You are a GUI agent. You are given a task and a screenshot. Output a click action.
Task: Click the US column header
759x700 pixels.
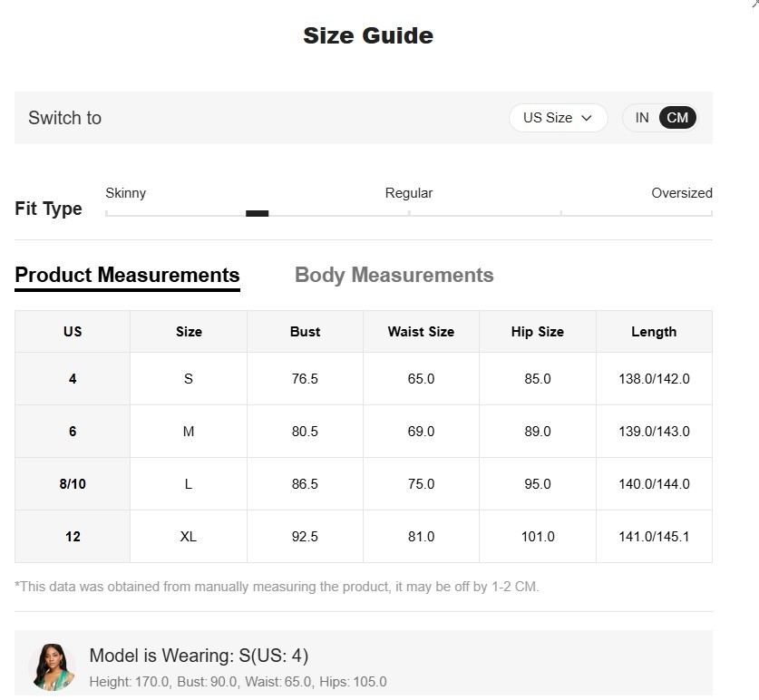pyautogui.click(x=73, y=332)
